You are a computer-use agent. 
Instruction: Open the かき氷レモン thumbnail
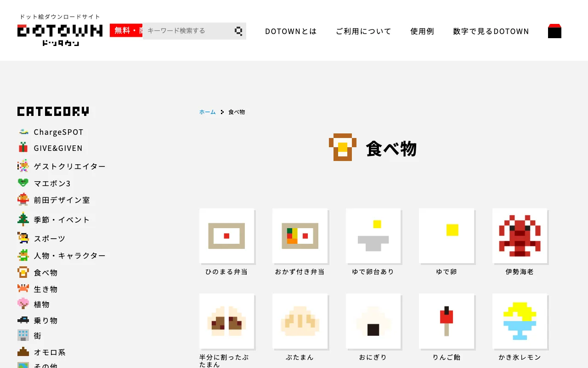pyautogui.click(x=520, y=321)
